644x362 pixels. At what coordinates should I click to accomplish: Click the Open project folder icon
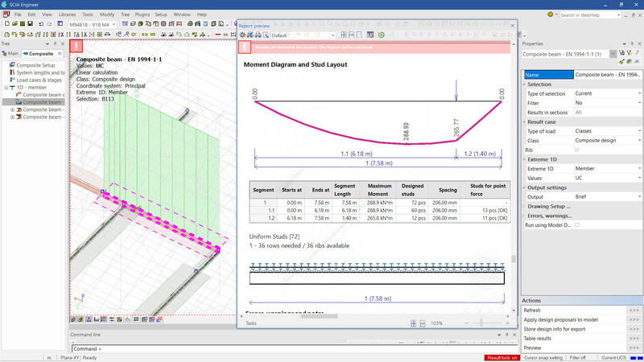pyautogui.click(x=14, y=24)
